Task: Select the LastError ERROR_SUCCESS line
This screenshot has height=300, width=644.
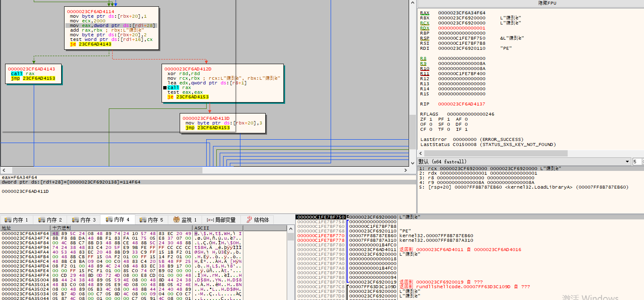Action: tap(472, 139)
